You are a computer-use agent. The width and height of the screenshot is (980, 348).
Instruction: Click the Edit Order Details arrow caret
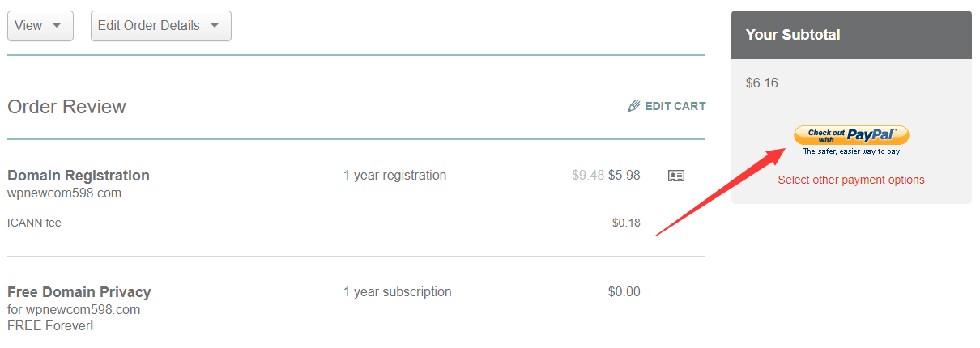click(215, 26)
